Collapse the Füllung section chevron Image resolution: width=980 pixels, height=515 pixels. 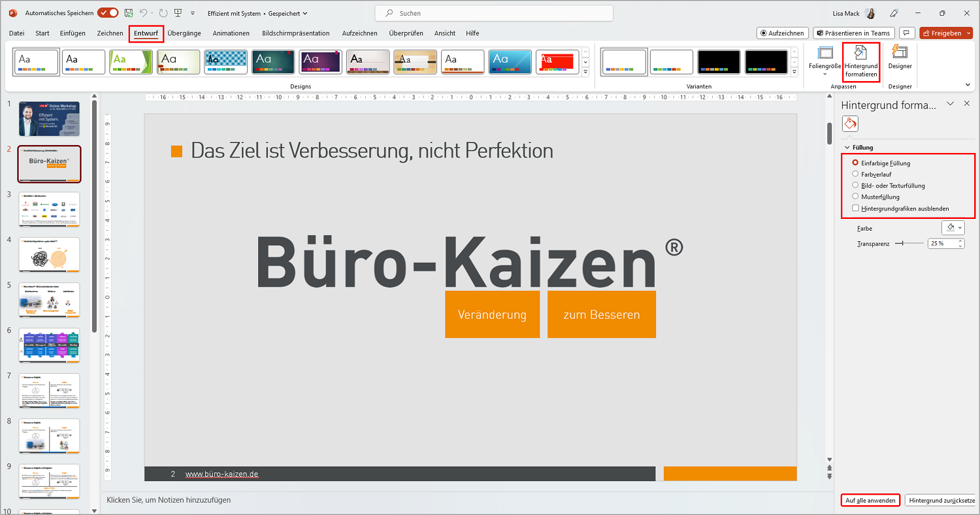click(847, 148)
